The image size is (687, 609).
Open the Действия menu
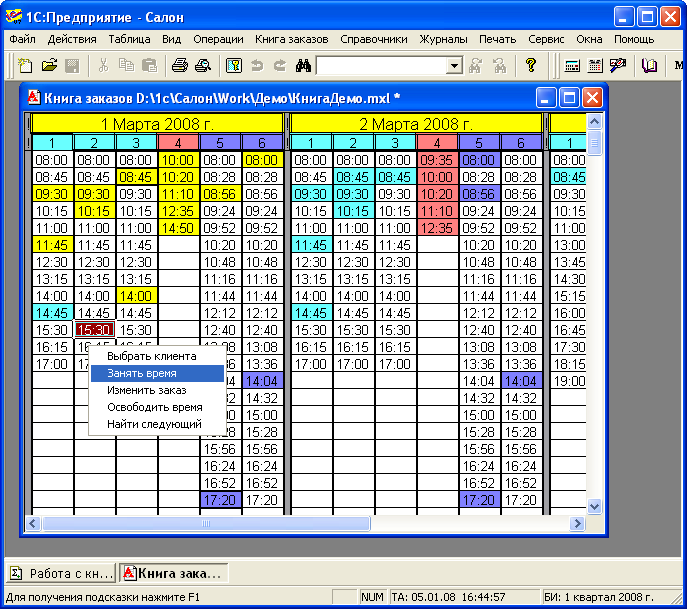pyautogui.click(x=72, y=39)
